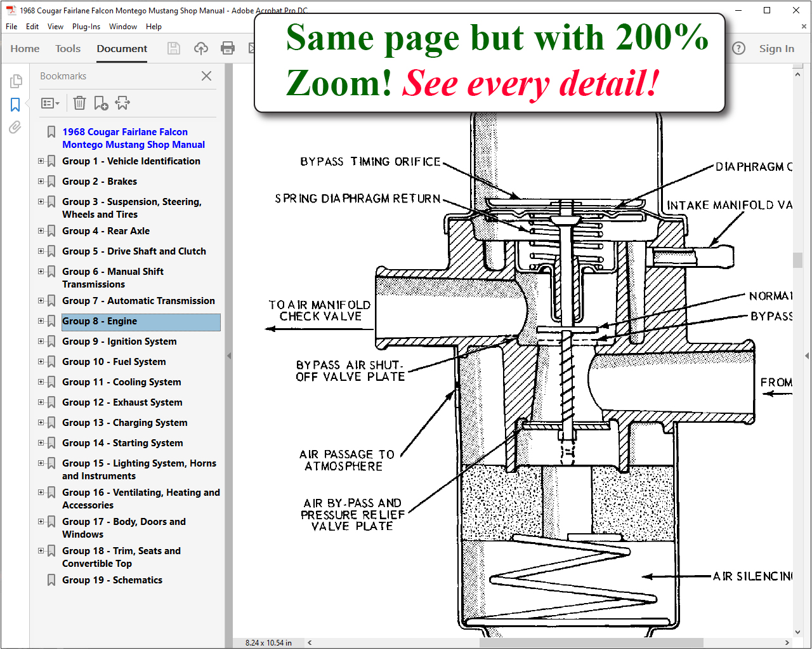Select Group 16 - Ventilating, Heating bookmark
This screenshot has width=812, height=650.
141,499
